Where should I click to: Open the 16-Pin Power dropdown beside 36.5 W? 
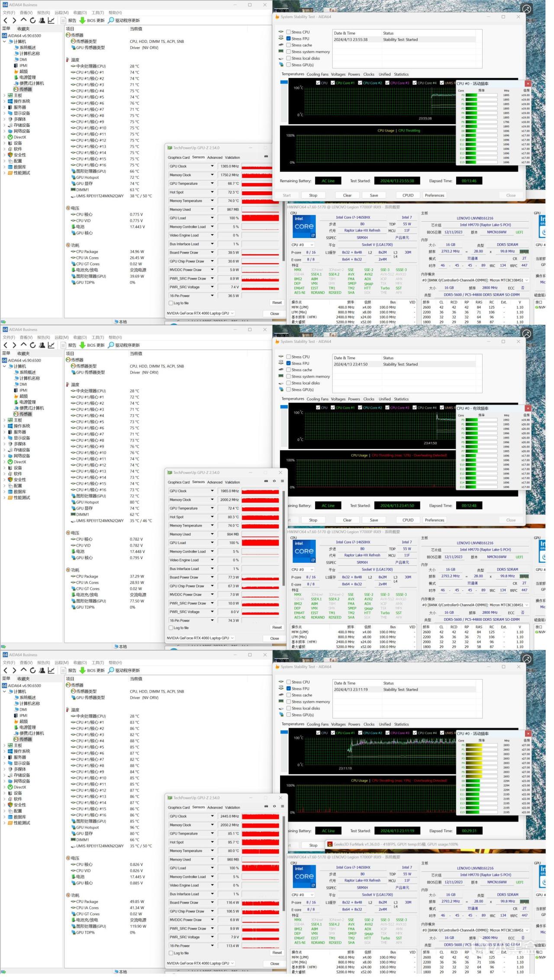click(212, 296)
